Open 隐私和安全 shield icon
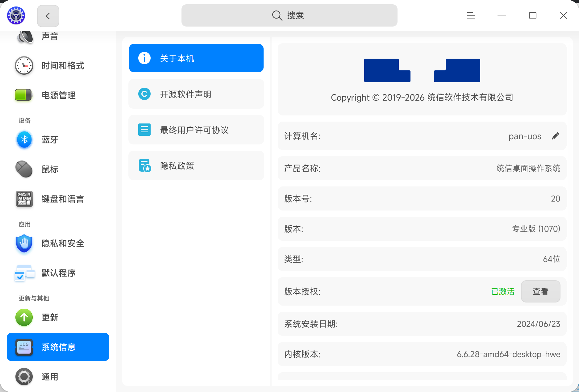Viewport: 579px width, 392px height. pos(24,243)
